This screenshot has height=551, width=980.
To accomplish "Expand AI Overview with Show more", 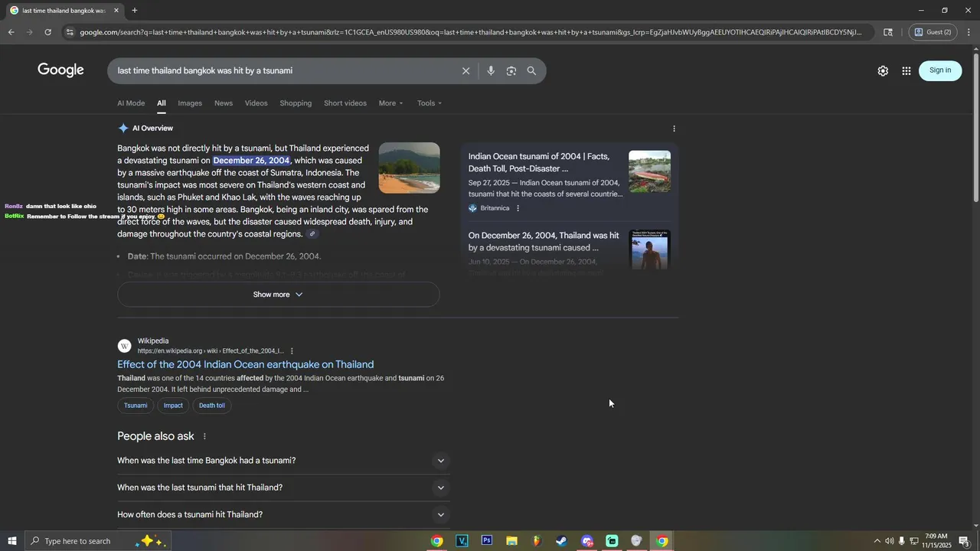I will point(278,295).
